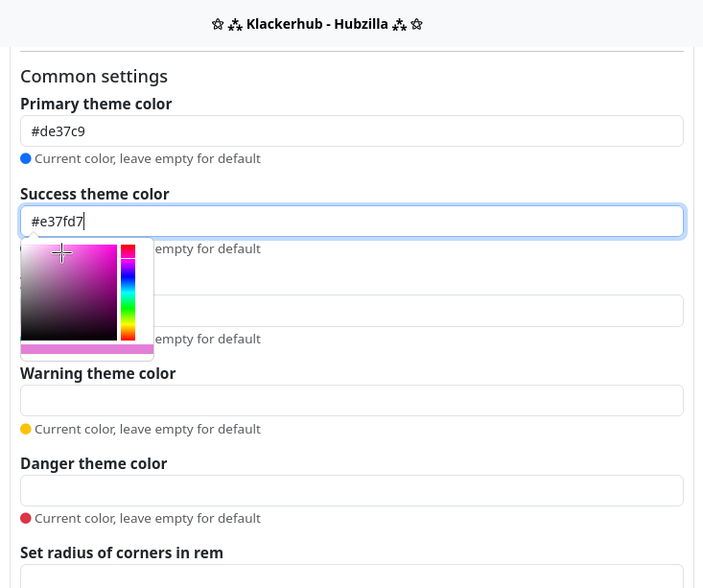
Task: Select the Set radius of corners input
Action: (351, 576)
